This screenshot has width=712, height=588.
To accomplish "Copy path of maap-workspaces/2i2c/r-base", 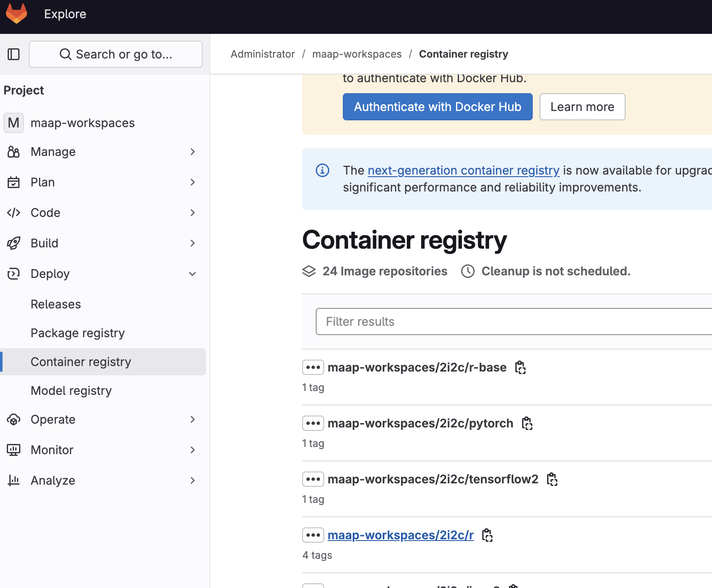I will point(520,367).
